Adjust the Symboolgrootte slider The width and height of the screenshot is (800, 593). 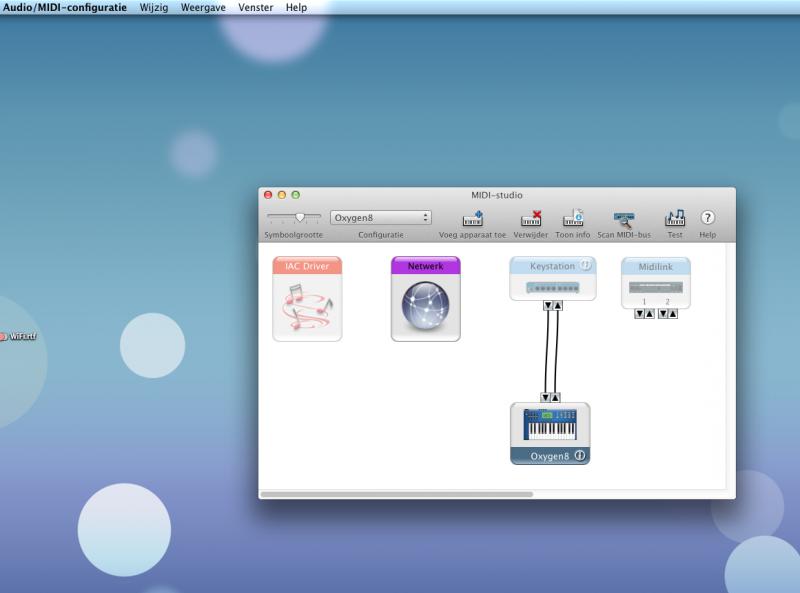(300, 217)
